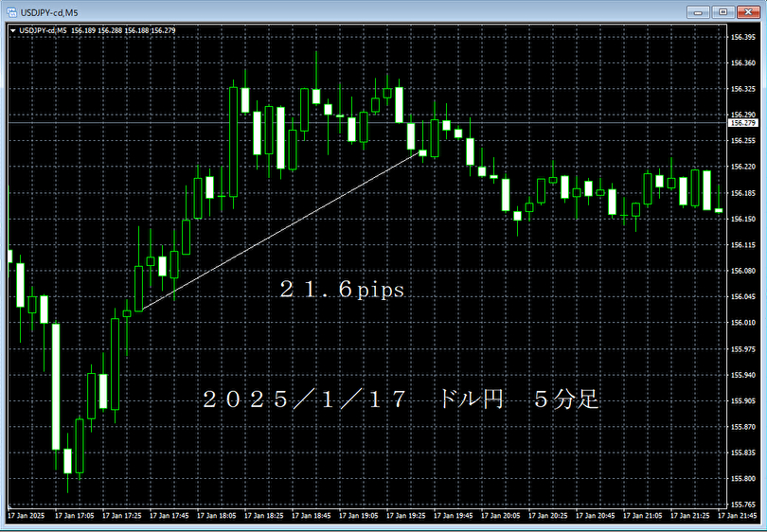The height and width of the screenshot is (532, 767).
Task: Click the '17 Jan 19:25' time axis label
Action: coord(406,516)
